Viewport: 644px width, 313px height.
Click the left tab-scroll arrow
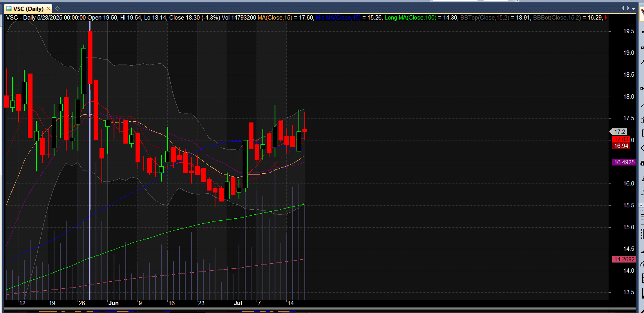point(623,8)
